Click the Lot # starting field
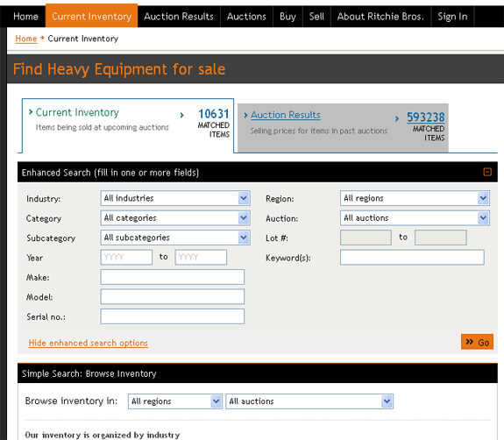The height and width of the screenshot is (440, 504). point(366,238)
